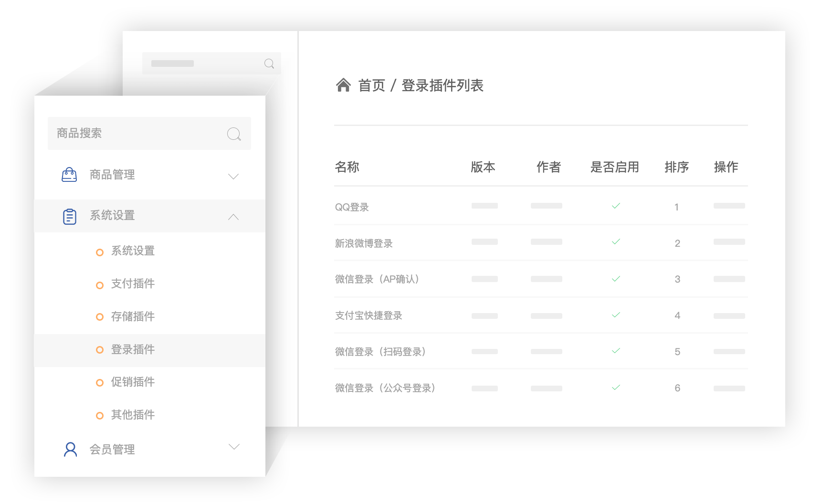
Task: Toggle enabled checkmark for 新浪微博登录 row
Action: (616, 241)
